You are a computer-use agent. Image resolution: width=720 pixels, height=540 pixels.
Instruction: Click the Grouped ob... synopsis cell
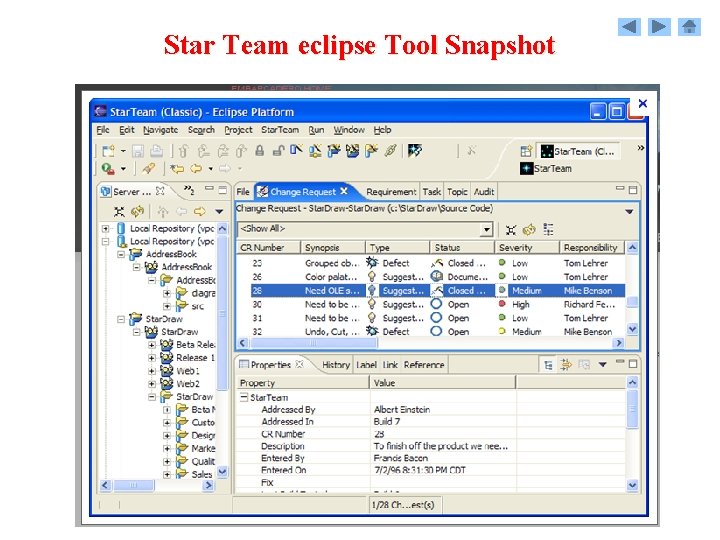tap(332, 263)
